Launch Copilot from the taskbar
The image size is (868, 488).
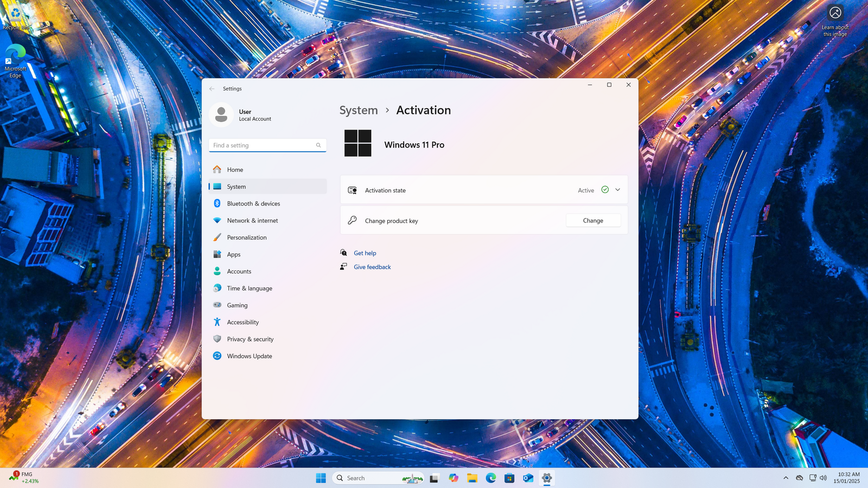(x=454, y=478)
